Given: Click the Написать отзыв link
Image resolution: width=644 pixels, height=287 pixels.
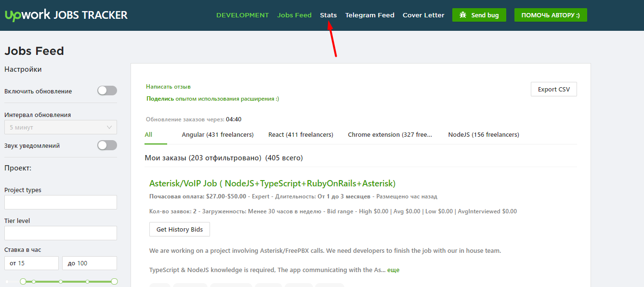Looking at the screenshot, I should pos(168,87).
